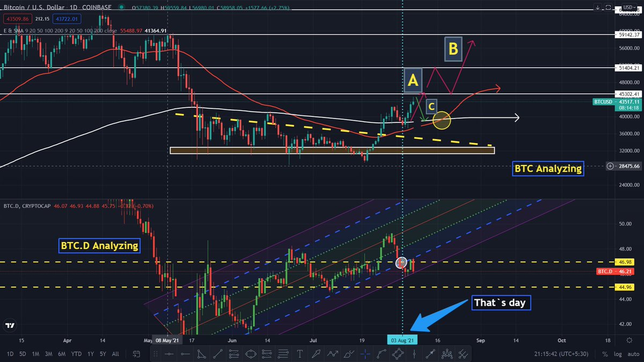Select the 3M time range
644x362 pixels.
[x=49, y=354]
